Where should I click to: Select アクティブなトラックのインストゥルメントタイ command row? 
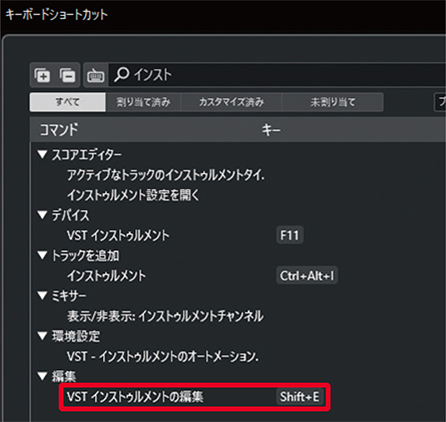(x=166, y=175)
